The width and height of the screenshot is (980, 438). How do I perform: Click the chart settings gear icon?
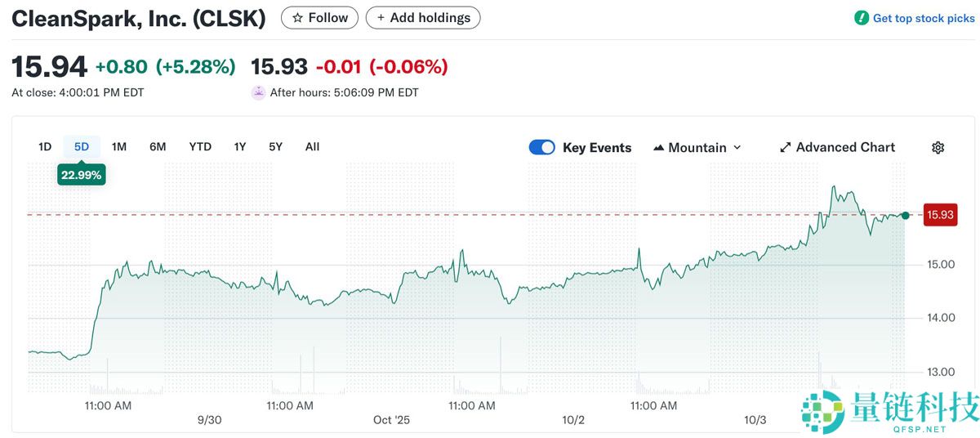coord(938,148)
